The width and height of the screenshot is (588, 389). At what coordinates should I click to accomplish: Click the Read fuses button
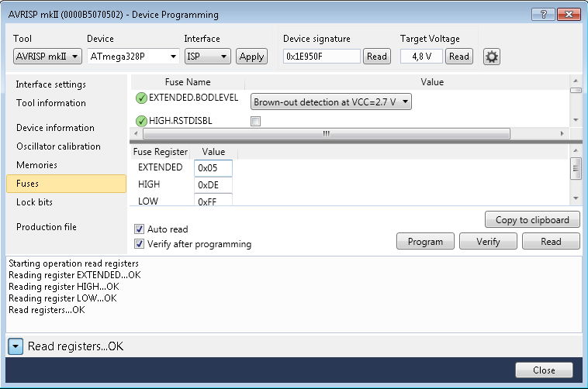[551, 242]
